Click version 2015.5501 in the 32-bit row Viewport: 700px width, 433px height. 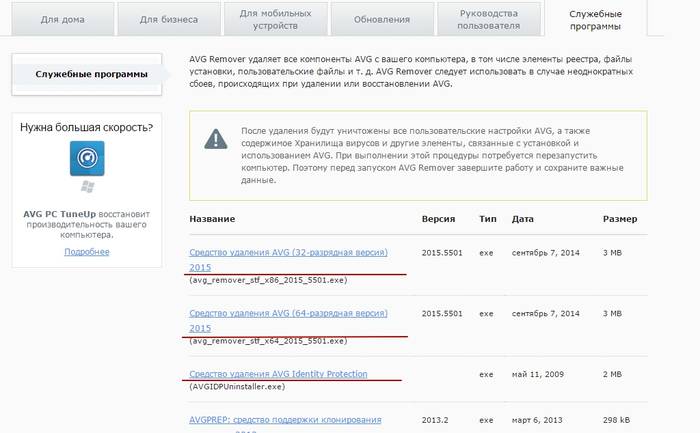[442, 253]
